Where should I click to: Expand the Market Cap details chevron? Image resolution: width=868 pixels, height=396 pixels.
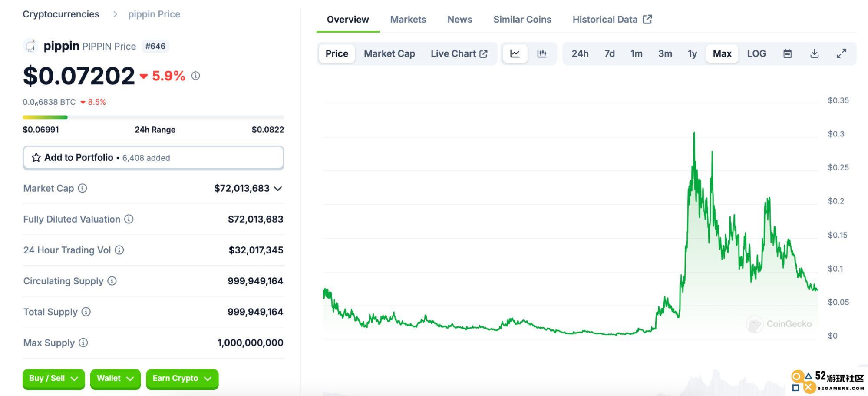point(278,188)
